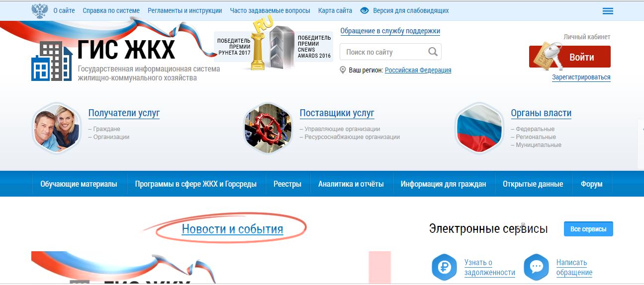Screen dimensions: 644x285
Task: Click the ruble icon for debt check
Action: [x=444, y=267]
